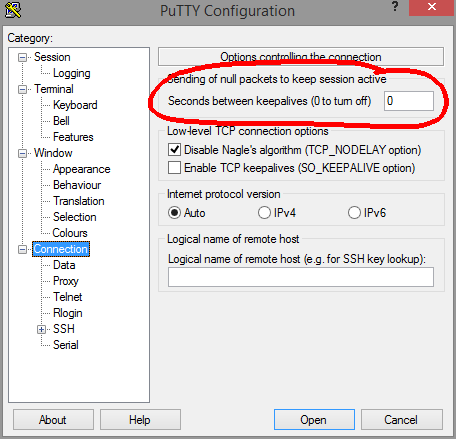Open Keyboard settings
456x439 pixels.
pos(75,105)
